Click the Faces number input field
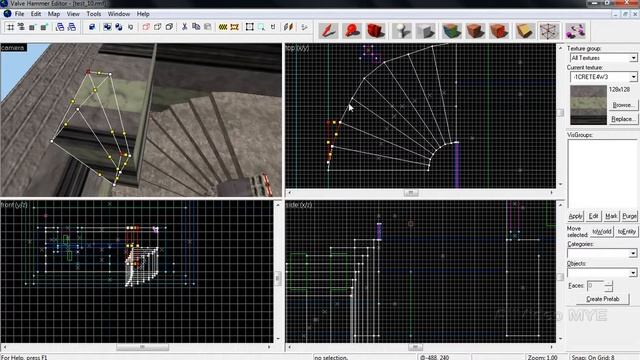 point(595,286)
